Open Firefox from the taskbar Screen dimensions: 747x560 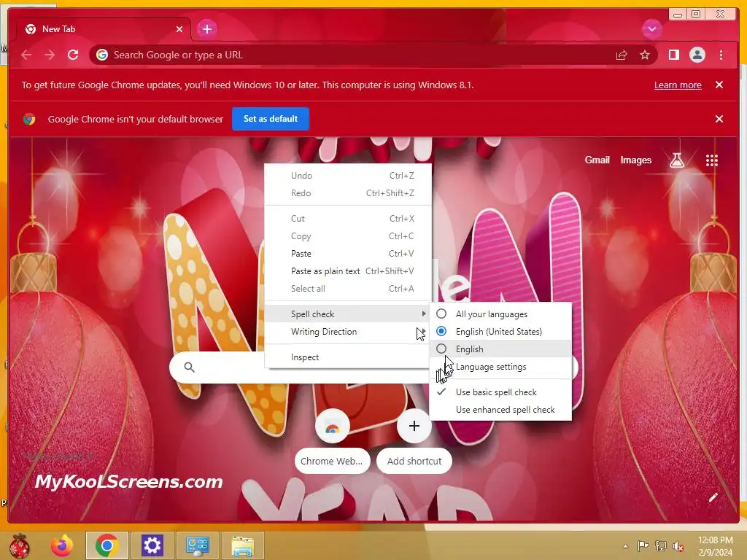coord(62,545)
